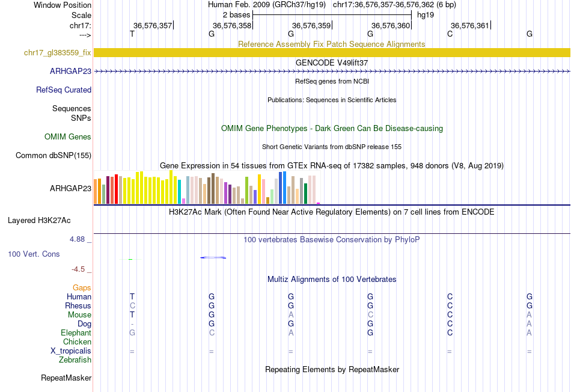Click the chr17:36,576,357-36,576,362 position text
This screenshot has width=571, height=392.
coord(394,5)
